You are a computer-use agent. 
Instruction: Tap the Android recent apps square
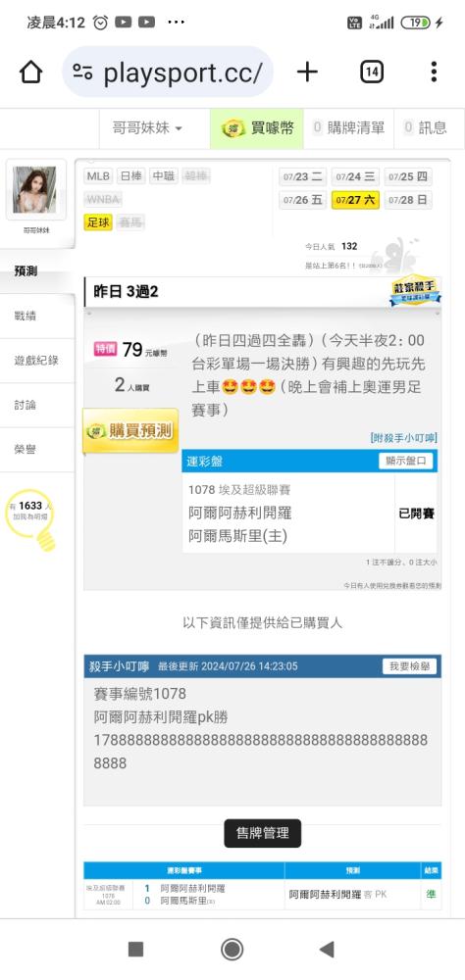tap(135, 950)
